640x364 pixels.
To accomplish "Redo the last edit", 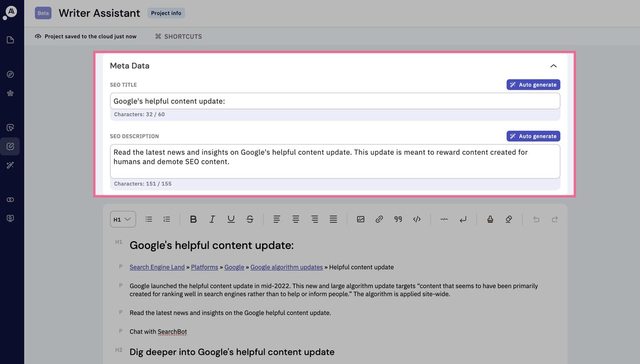I will tap(555, 219).
